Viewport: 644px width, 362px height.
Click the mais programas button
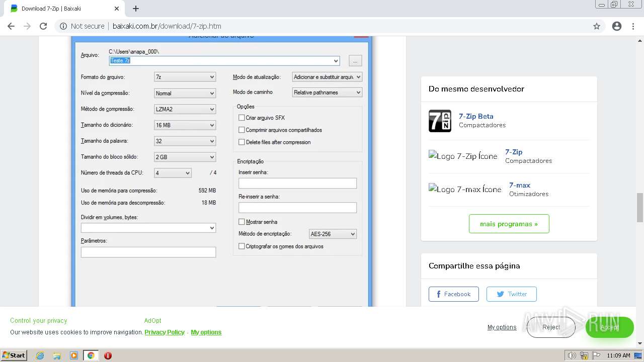click(509, 224)
